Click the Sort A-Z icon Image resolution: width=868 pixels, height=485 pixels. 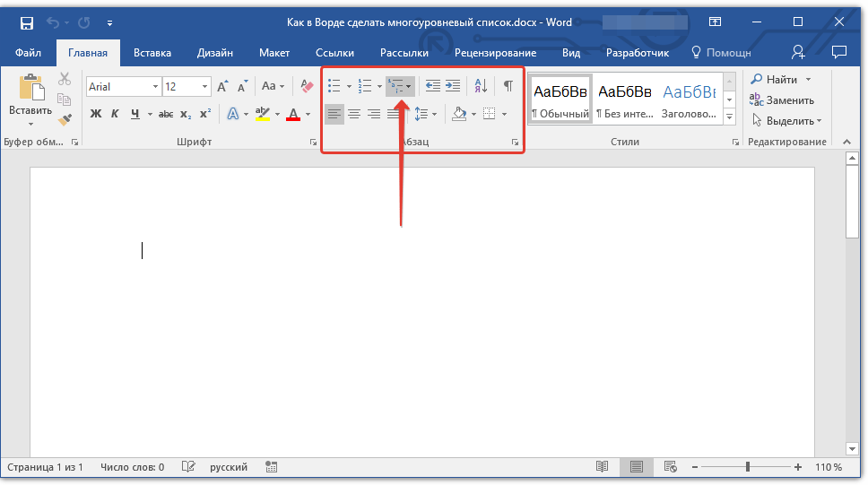[480, 86]
